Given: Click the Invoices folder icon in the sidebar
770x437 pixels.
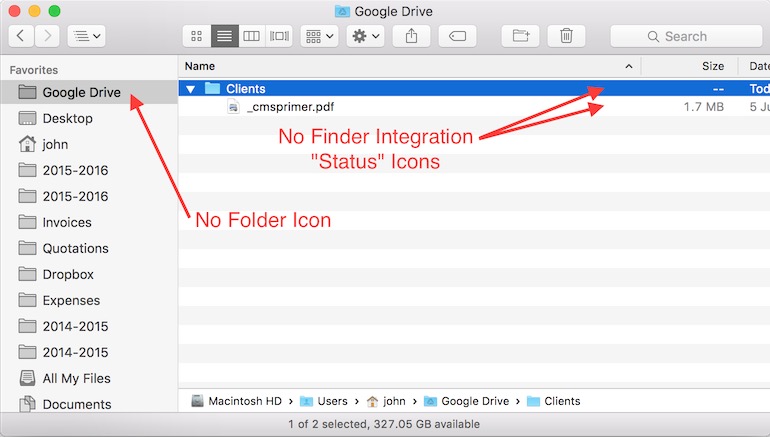Looking at the screenshot, I should [27, 222].
